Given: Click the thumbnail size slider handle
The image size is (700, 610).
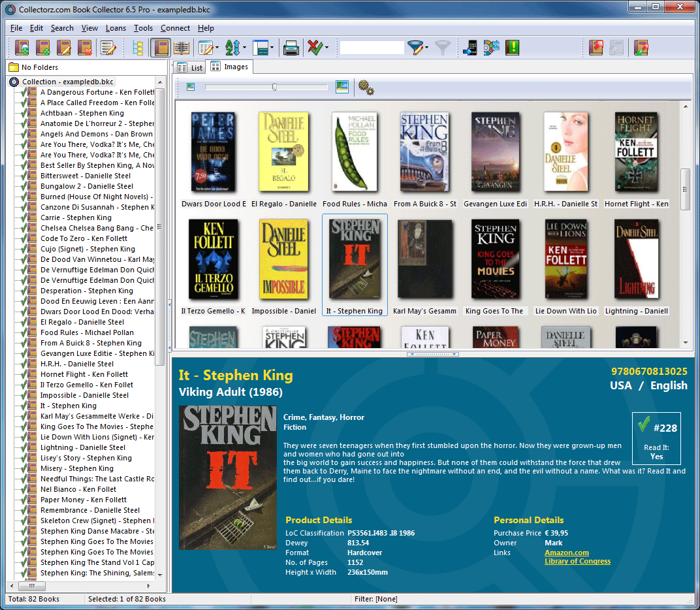Looking at the screenshot, I should point(274,87).
